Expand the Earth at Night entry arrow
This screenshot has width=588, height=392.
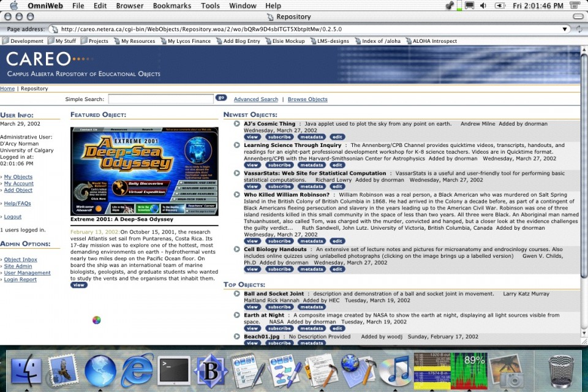[237, 315]
